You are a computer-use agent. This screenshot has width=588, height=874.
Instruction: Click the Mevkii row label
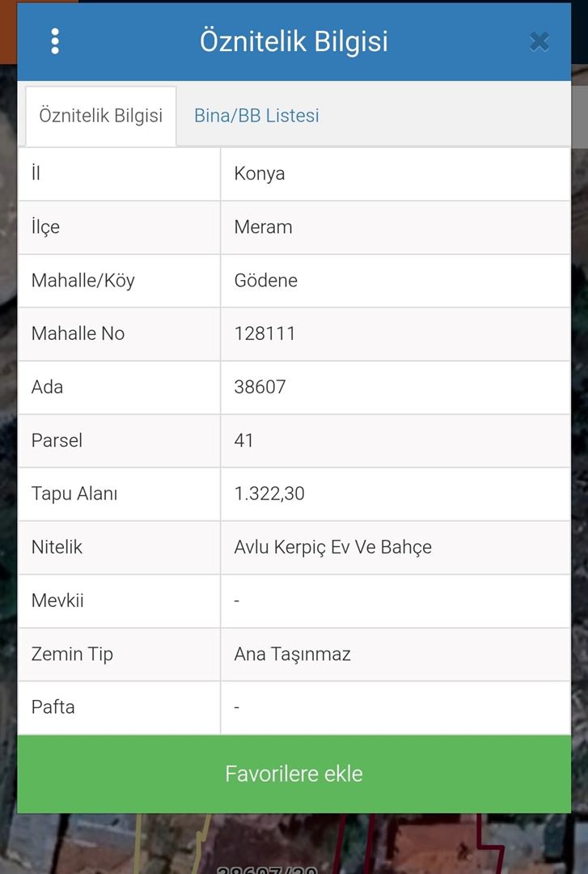pyautogui.click(x=57, y=600)
